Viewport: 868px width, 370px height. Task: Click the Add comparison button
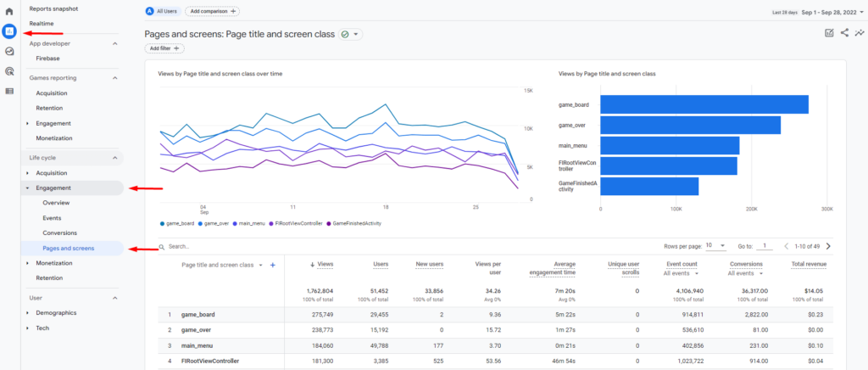coord(213,11)
